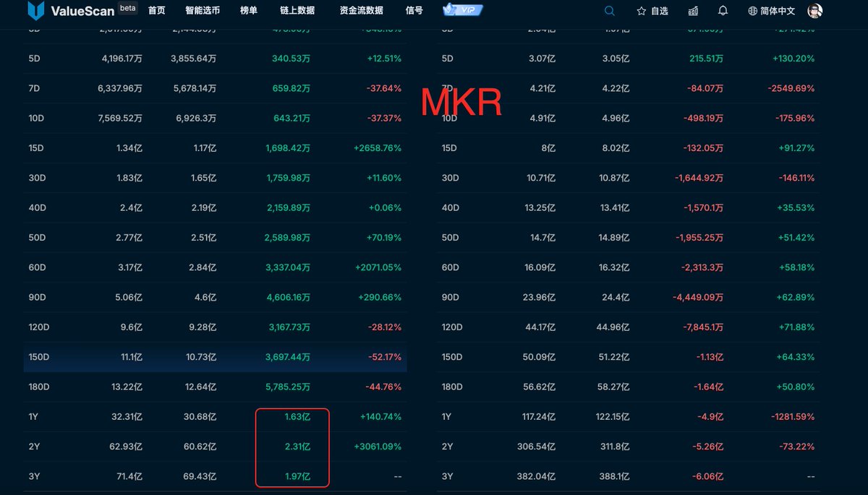Viewport: 868px width, 495px height.
Task: Click the +2658.76% change value
Action: (x=378, y=147)
